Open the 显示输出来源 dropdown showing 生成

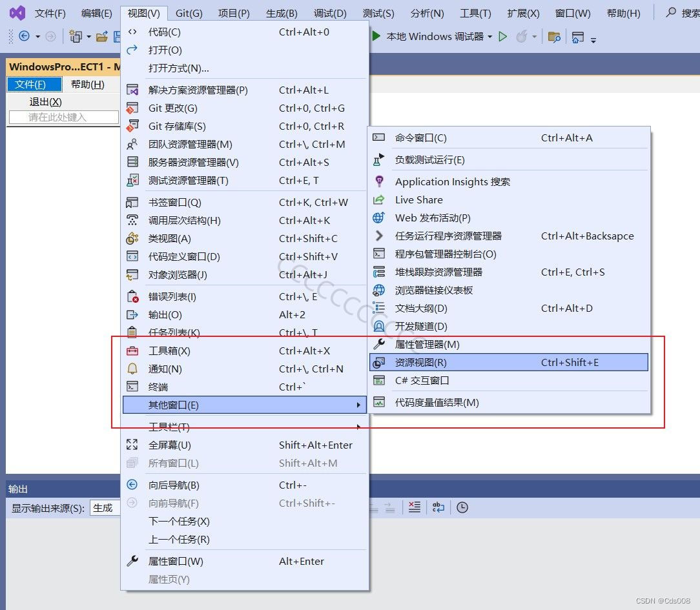coord(105,508)
